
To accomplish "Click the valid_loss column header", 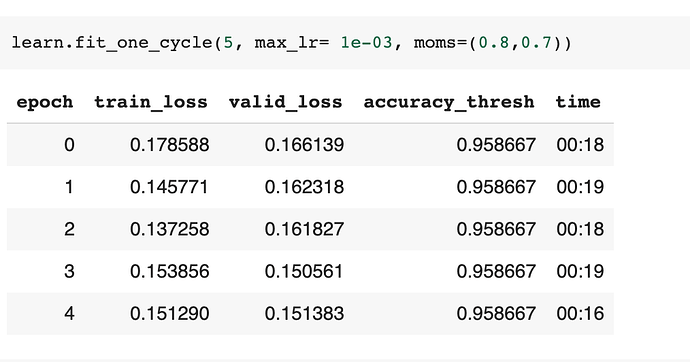I will [x=286, y=102].
